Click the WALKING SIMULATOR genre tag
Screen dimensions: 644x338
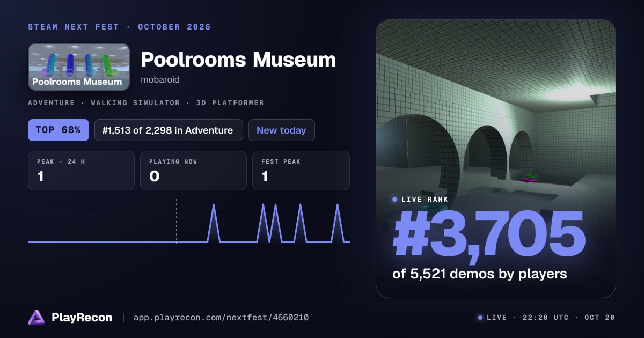click(135, 102)
